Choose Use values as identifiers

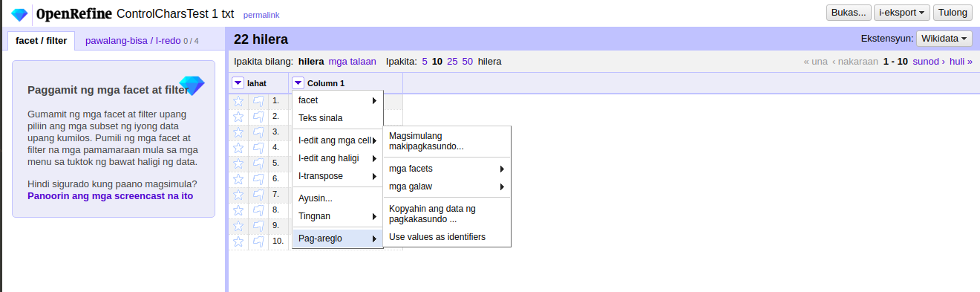(x=447, y=237)
